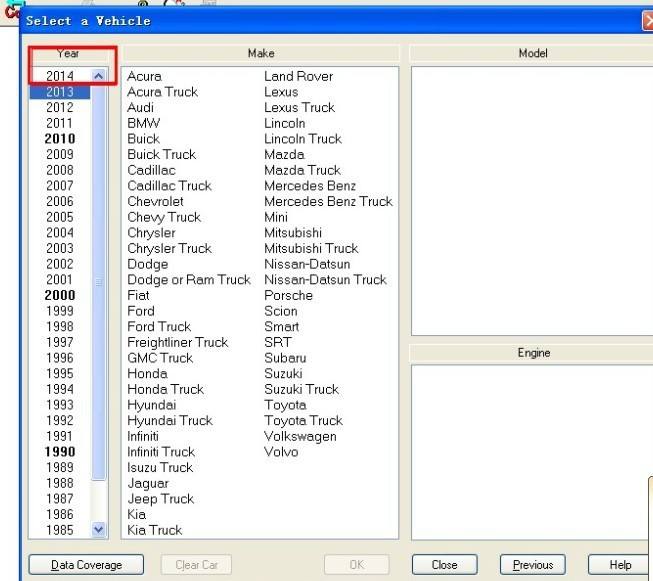Pick Chevrolet from the Make list
The image size is (653, 581).
click(155, 201)
